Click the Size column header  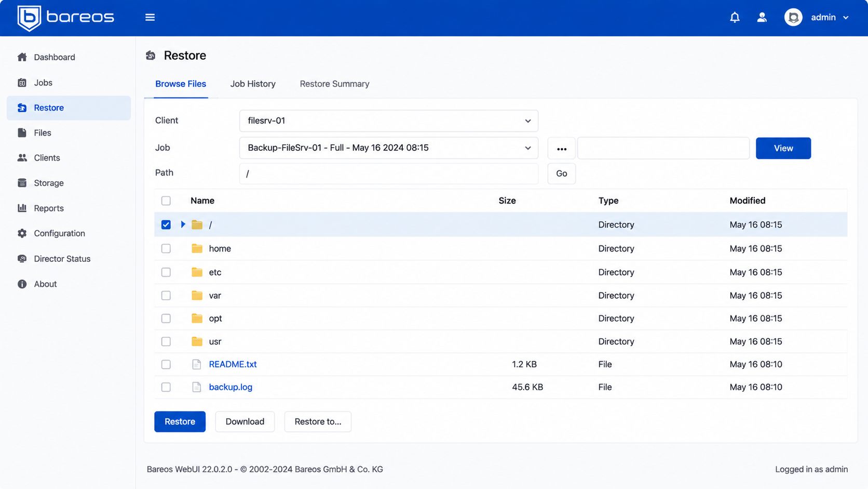tap(507, 201)
